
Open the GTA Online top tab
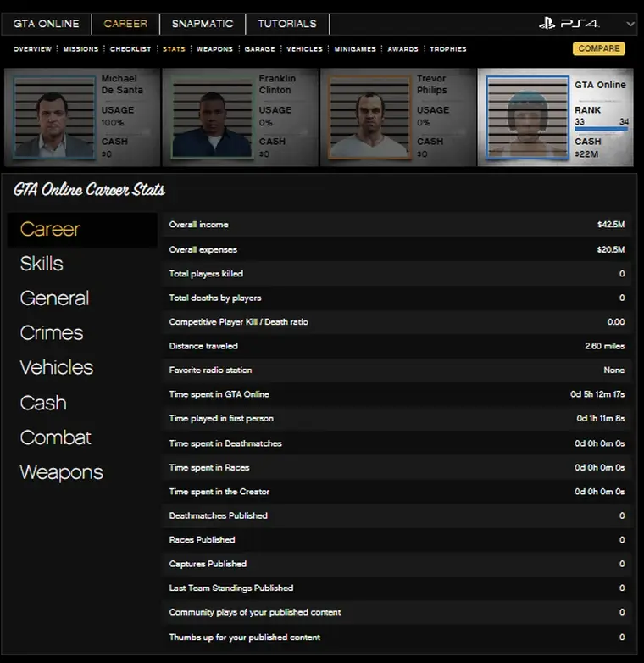coord(46,24)
